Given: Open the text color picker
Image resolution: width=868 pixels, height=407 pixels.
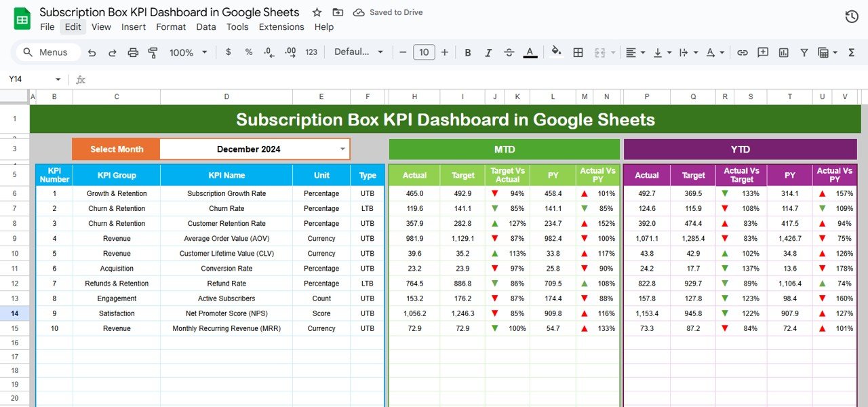Looking at the screenshot, I should click(x=530, y=52).
